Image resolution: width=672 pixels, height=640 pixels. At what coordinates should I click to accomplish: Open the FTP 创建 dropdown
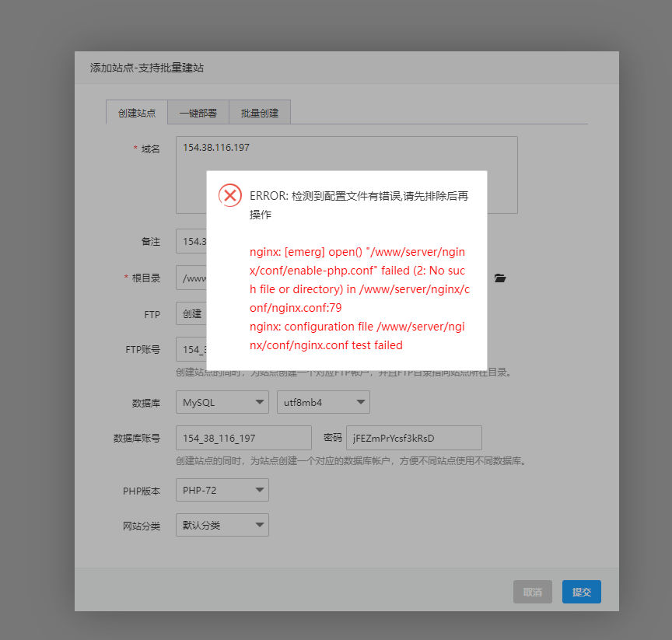[191, 313]
